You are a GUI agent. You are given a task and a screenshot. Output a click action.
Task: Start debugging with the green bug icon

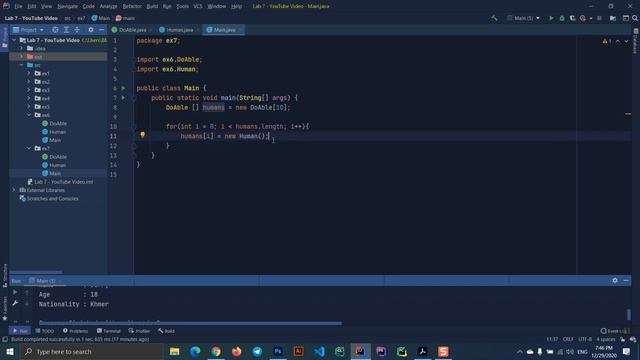tap(562, 18)
